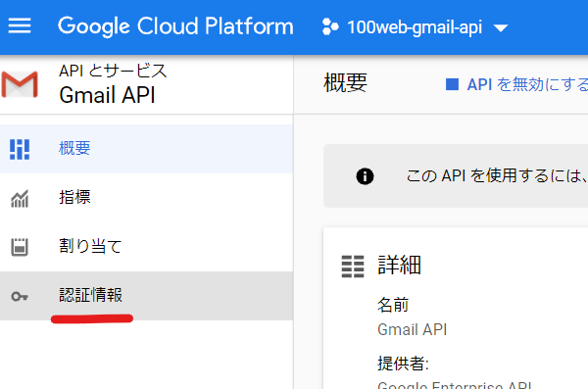588x389 pixels.
Task: Open the 100web-gmail-api project selector
Action: coord(415,27)
